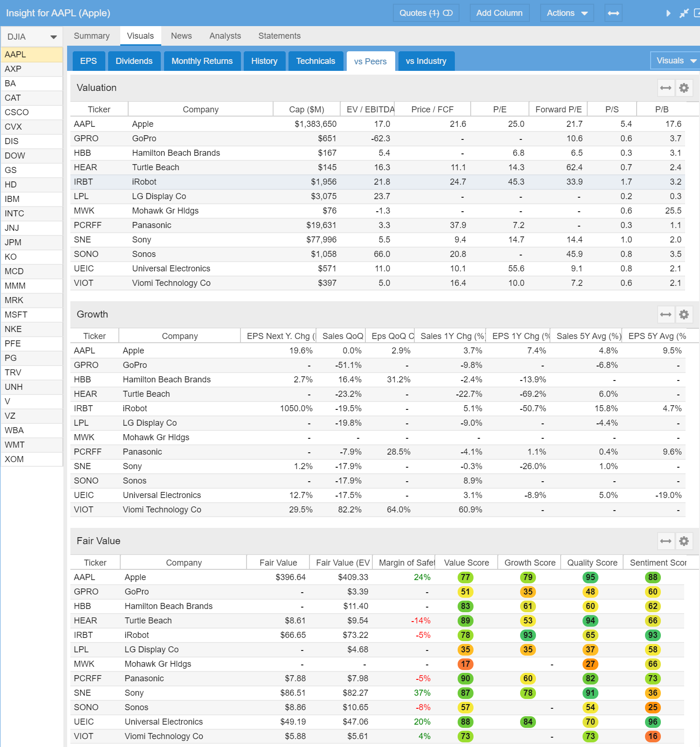Select the vs Peers sub-tab
This screenshot has height=747, width=700.
click(371, 62)
